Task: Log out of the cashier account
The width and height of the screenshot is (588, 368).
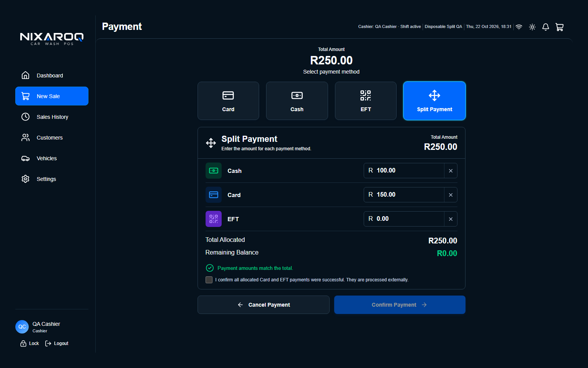Action: (57, 343)
